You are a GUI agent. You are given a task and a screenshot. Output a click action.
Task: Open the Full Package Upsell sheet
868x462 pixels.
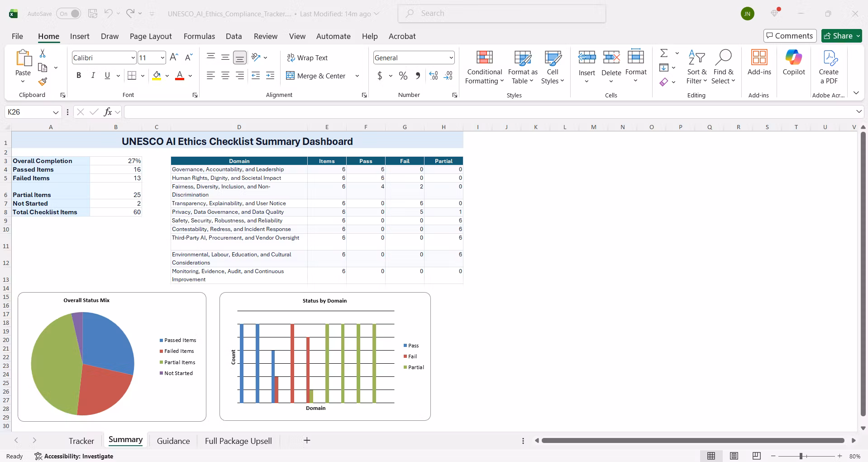(x=238, y=441)
